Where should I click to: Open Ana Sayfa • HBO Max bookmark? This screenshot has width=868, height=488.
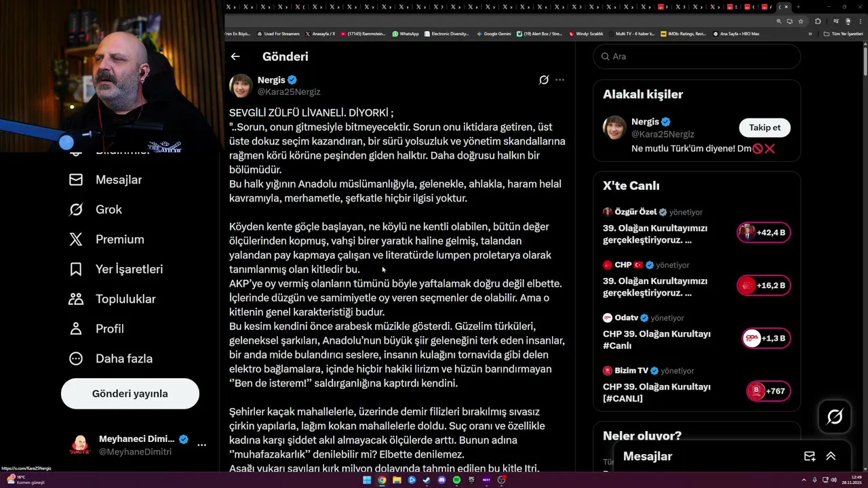click(736, 33)
